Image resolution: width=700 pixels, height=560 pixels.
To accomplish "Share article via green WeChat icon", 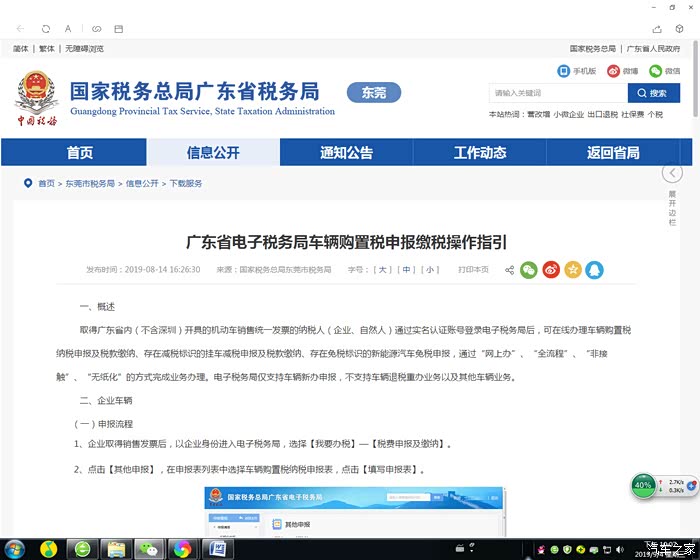I will coord(529,270).
